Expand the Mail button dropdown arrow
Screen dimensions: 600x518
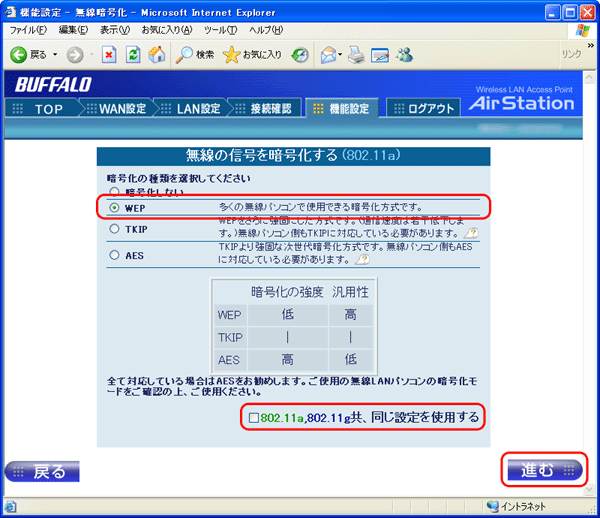(340, 54)
